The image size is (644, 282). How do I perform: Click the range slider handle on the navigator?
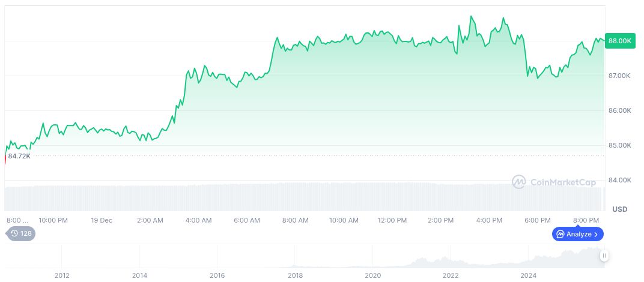(x=604, y=256)
